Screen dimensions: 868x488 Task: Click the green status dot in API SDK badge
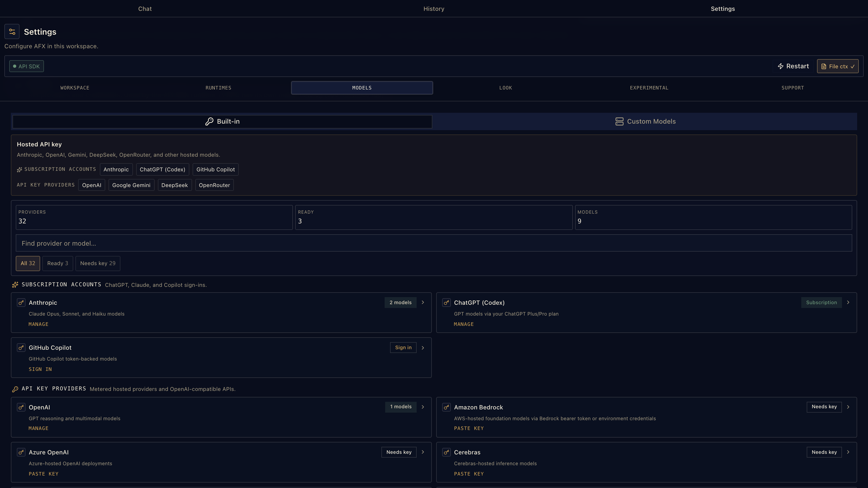tap(14, 66)
